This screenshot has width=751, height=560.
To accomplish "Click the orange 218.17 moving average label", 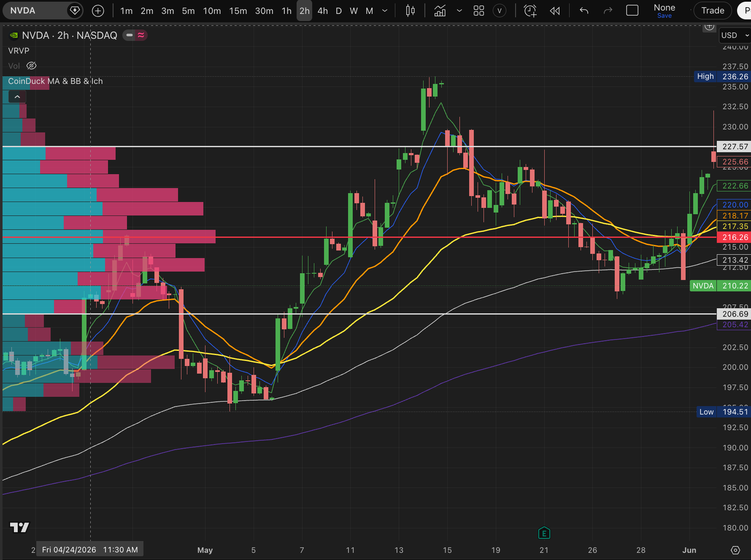I will pyautogui.click(x=734, y=216).
